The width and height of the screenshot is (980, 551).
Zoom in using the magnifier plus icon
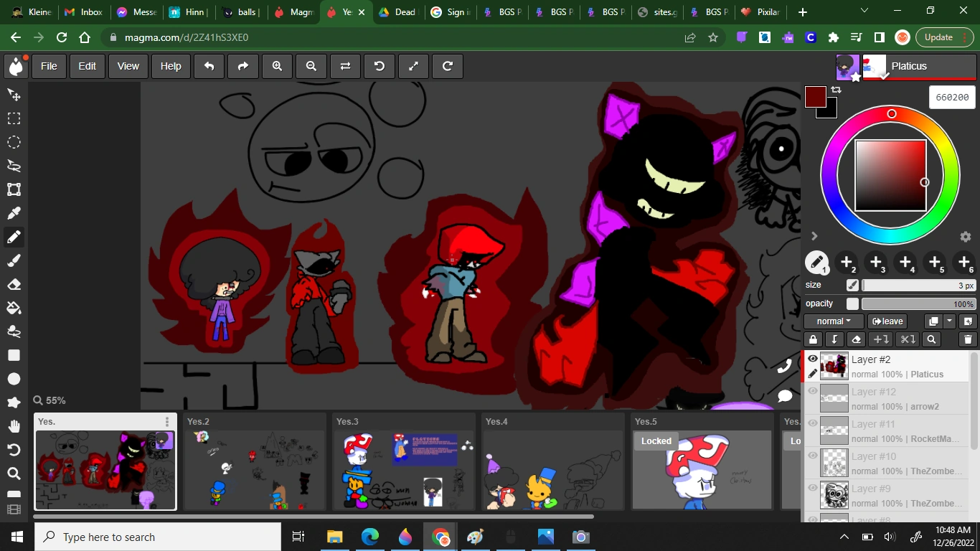click(x=277, y=66)
